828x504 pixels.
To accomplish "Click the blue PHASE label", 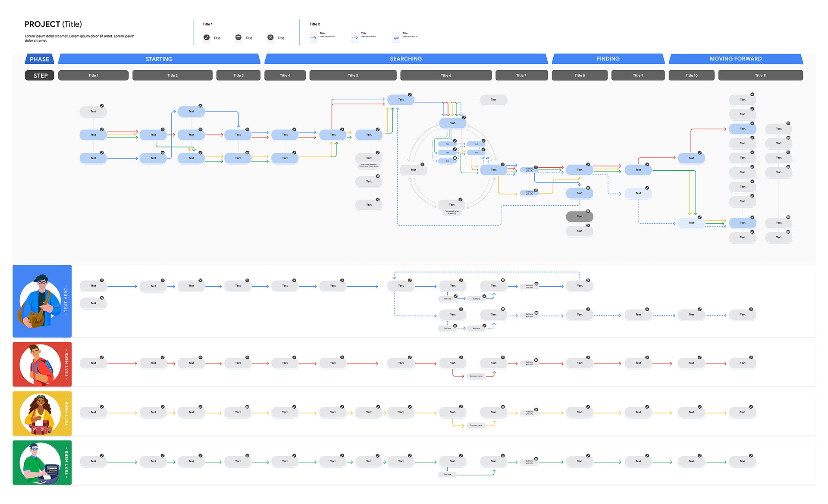I will (x=40, y=59).
